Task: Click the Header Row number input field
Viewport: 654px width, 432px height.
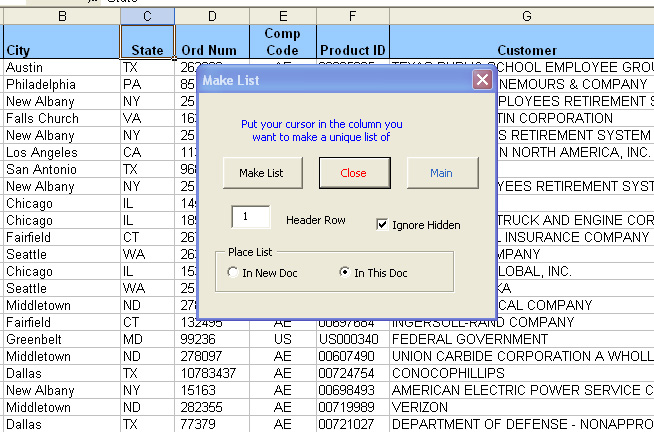Action: (251, 217)
